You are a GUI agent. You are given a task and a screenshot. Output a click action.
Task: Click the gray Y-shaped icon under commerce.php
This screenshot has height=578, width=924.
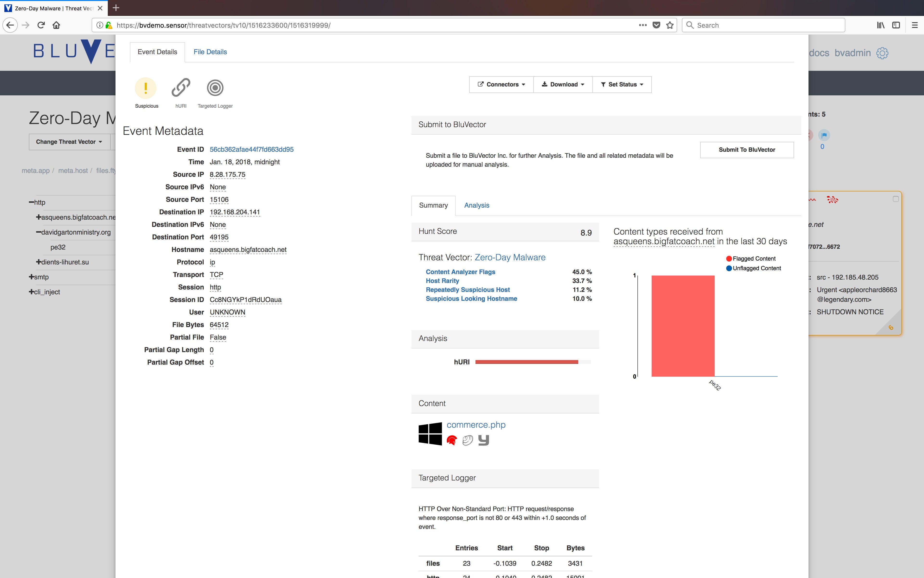[x=483, y=440]
